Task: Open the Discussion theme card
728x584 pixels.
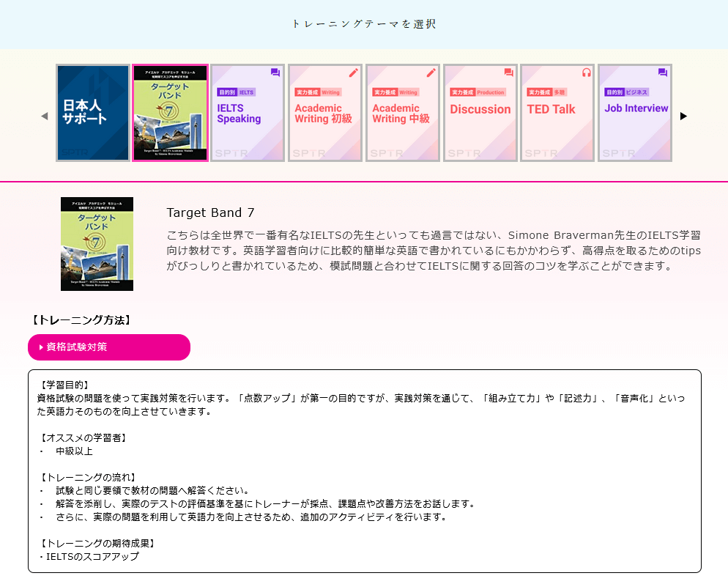Action: pyautogui.click(x=480, y=113)
